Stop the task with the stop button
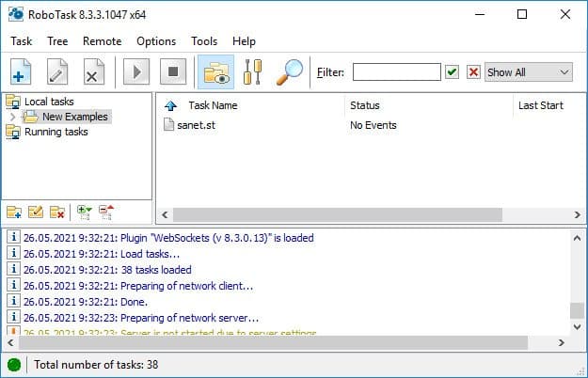 [x=172, y=72]
